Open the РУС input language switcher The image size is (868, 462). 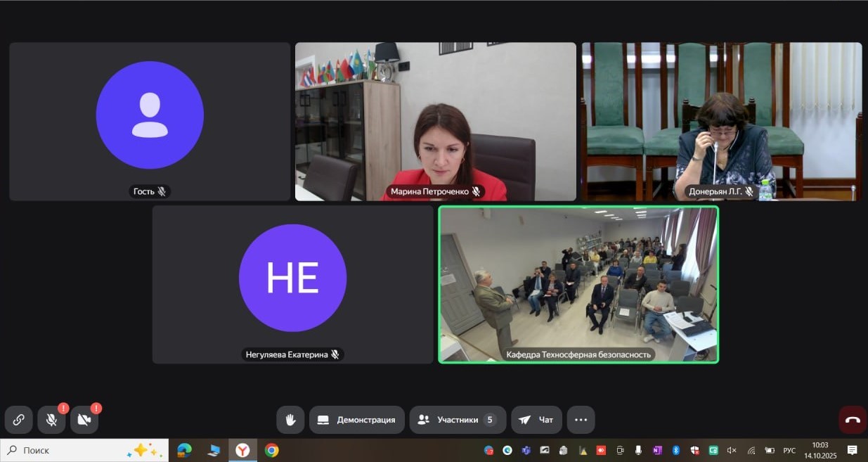click(789, 450)
